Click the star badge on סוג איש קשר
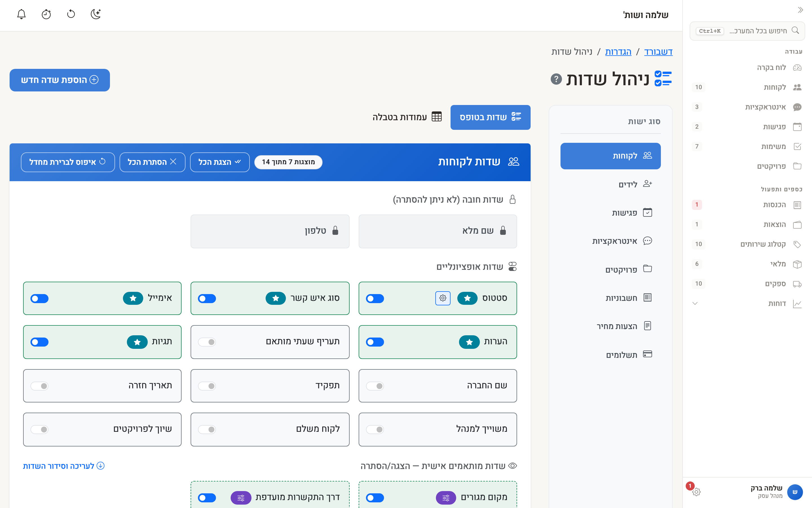812x508 pixels. pyautogui.click(x=275, y=298)
